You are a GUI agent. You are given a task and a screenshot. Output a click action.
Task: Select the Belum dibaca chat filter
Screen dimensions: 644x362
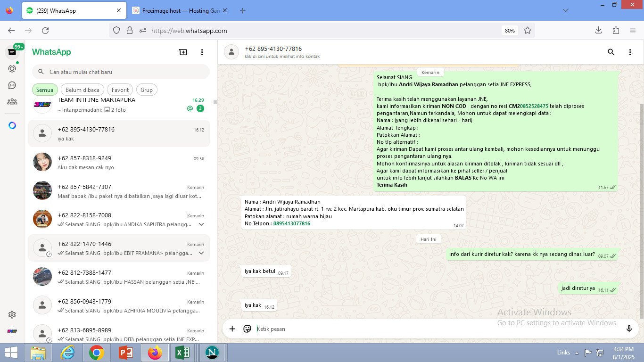[83, 90]
